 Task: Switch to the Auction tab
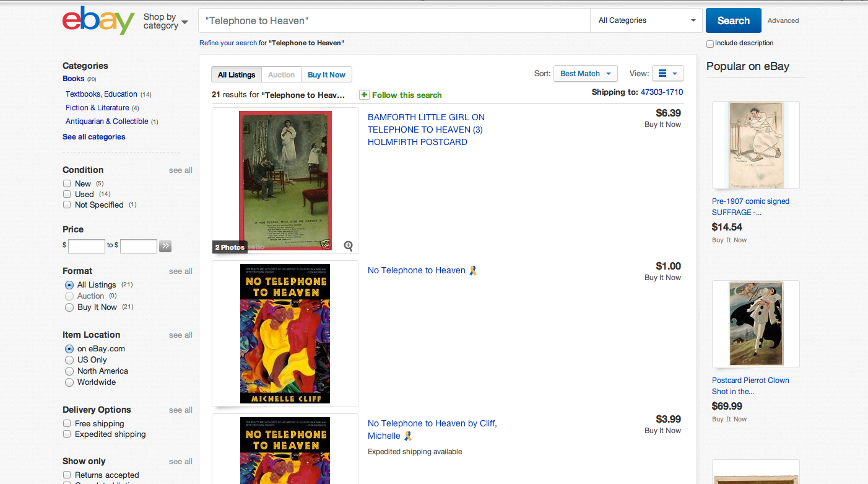(282, 74)
